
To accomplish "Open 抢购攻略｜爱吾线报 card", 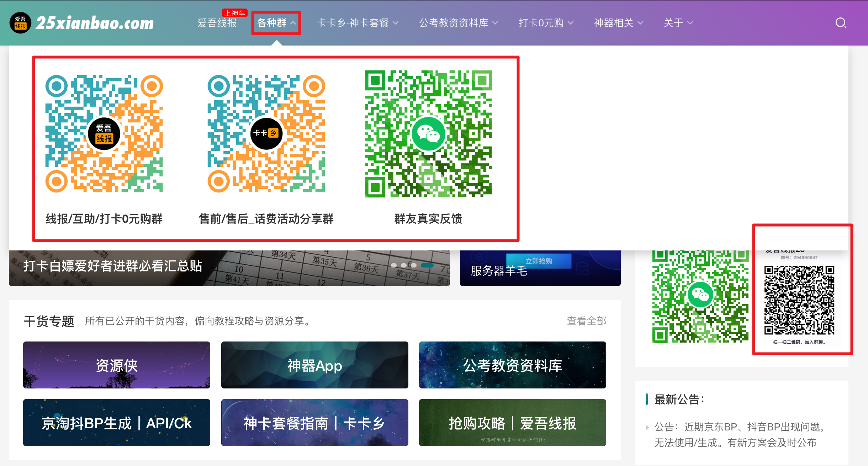I will click(513, 423).
